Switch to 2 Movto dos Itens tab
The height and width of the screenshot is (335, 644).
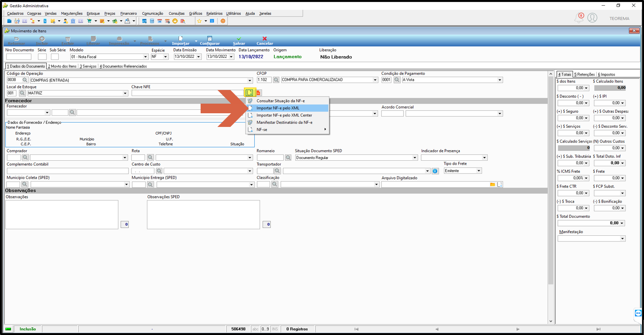coord(62,66)
